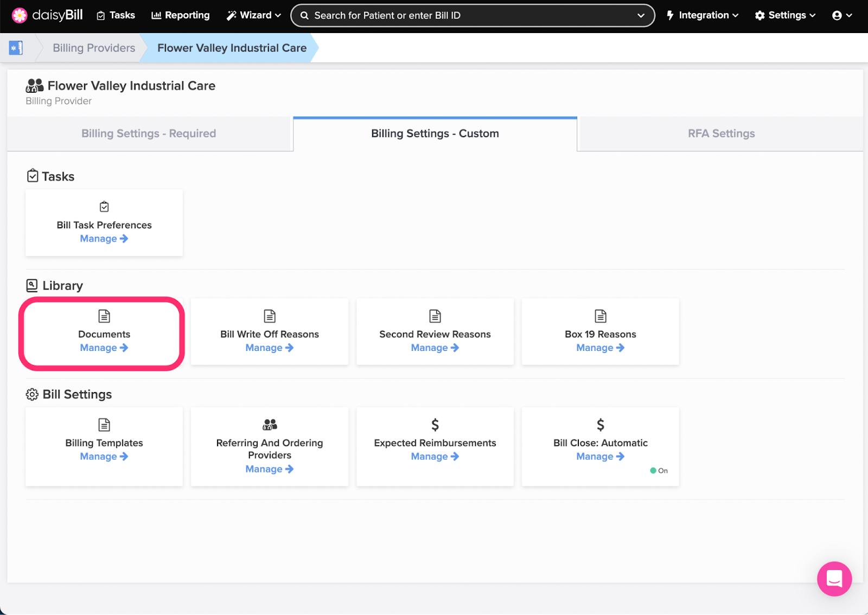Switch to Billing Settings - Custom tab
Screen dimensions: 868x615
click(x=435, y=133)
